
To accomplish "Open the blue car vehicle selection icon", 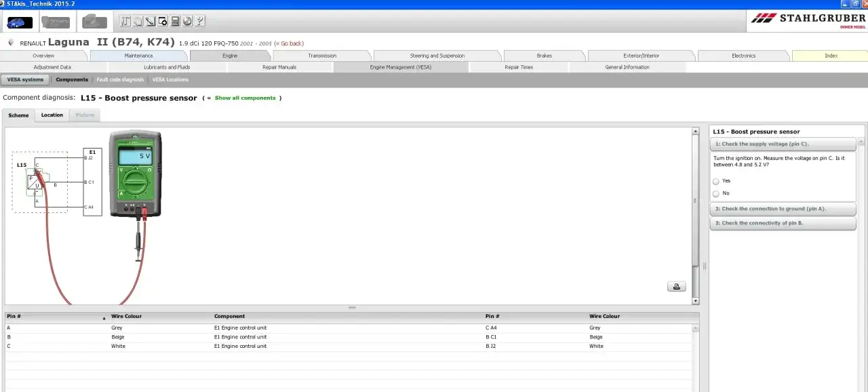I will [20, 22].
